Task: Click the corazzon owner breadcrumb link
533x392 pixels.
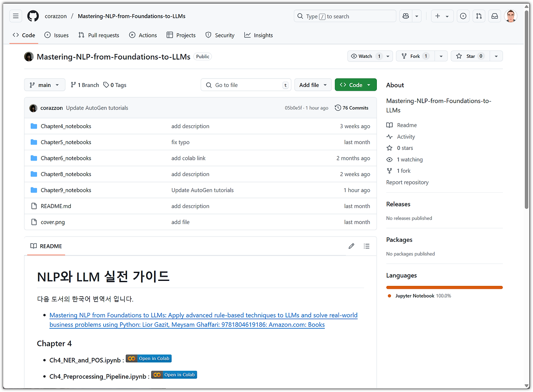Action: [56, 16]
